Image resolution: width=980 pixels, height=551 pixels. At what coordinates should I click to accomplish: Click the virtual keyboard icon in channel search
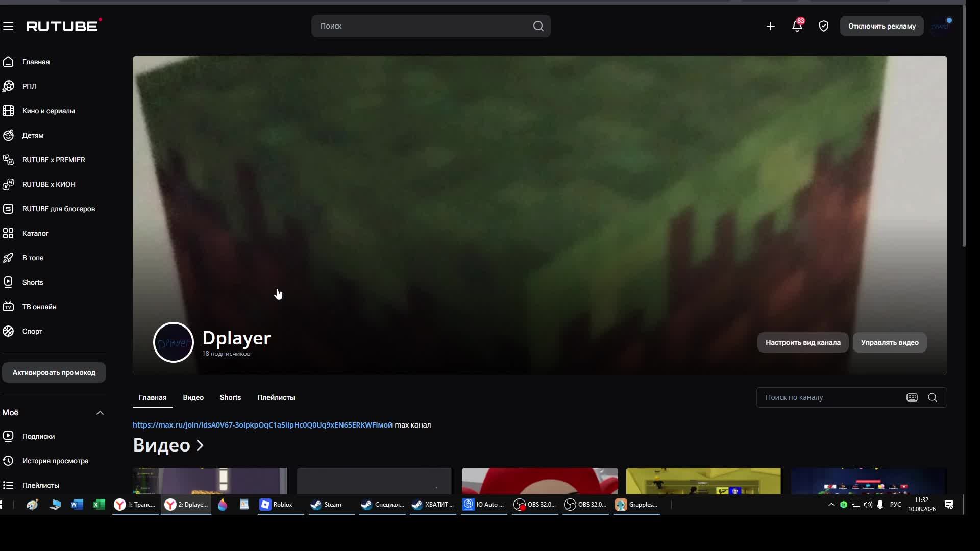[912, 397]
